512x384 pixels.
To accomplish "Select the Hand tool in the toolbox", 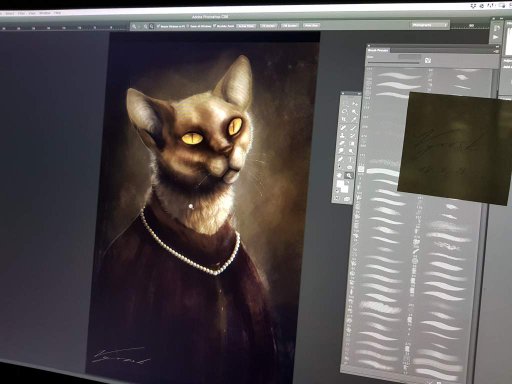I will tap(339, 176).
